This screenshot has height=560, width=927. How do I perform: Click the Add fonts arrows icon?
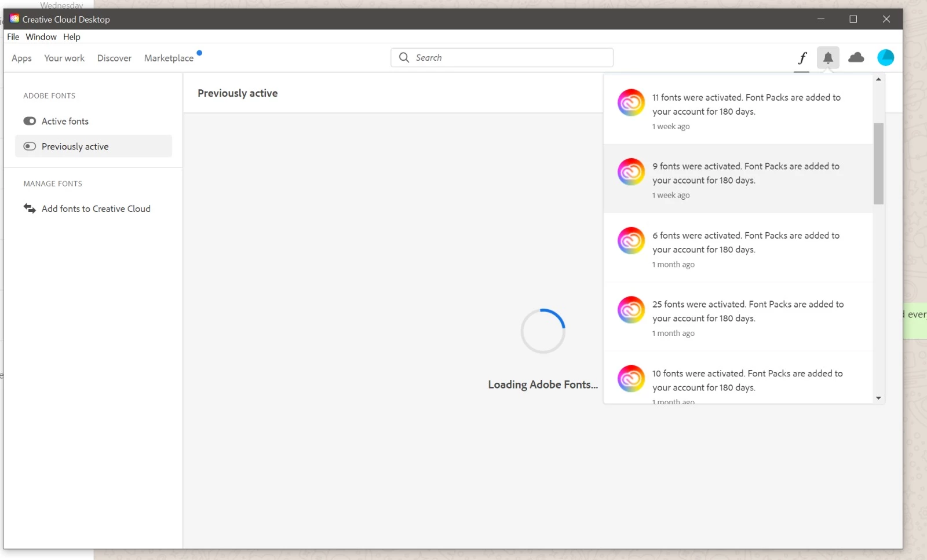[30, 208]
